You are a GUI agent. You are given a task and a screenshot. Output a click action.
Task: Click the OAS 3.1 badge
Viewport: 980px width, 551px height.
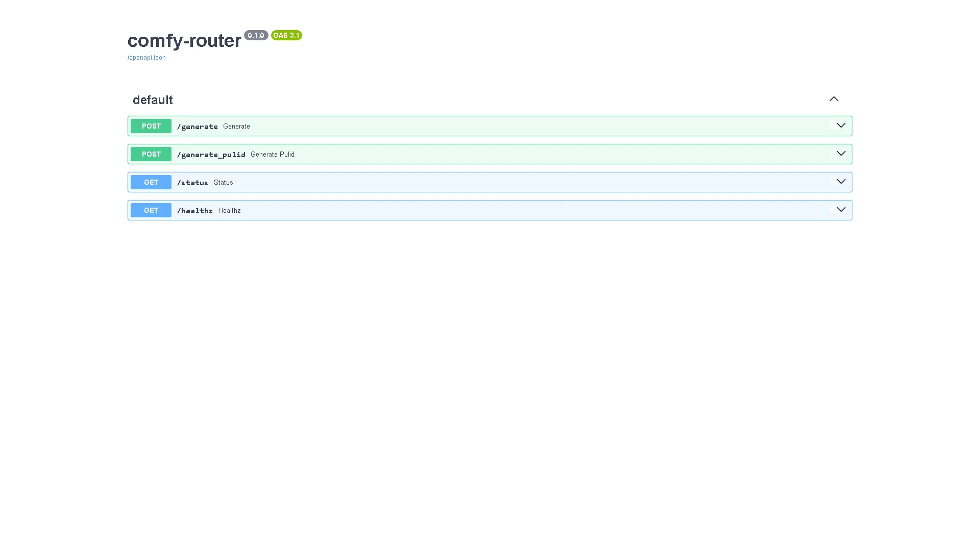(x=286, y=35)
